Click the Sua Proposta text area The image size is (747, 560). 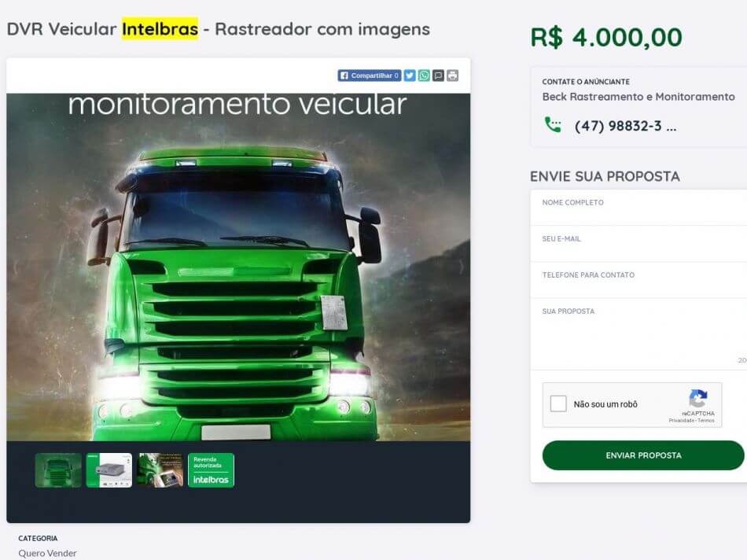(638, 334)
